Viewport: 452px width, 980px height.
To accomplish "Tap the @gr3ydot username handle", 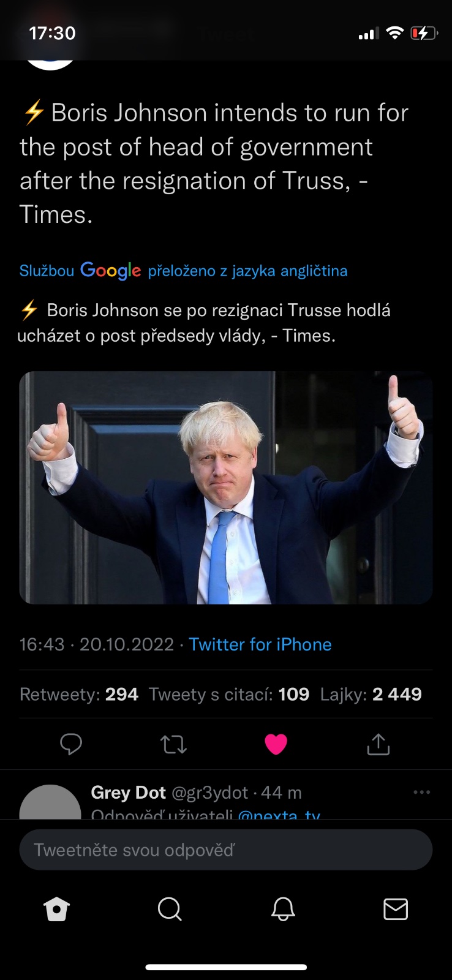I will (x=209, y=793).
